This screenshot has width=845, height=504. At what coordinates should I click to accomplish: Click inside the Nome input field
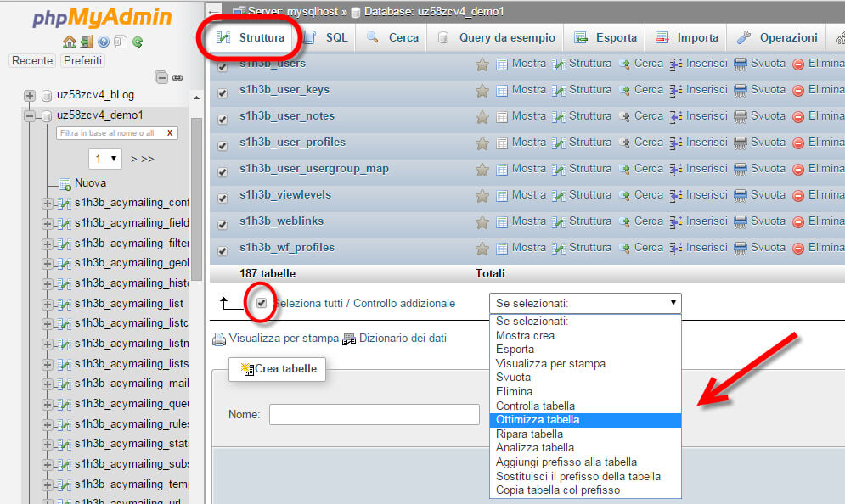pos(374,414)
